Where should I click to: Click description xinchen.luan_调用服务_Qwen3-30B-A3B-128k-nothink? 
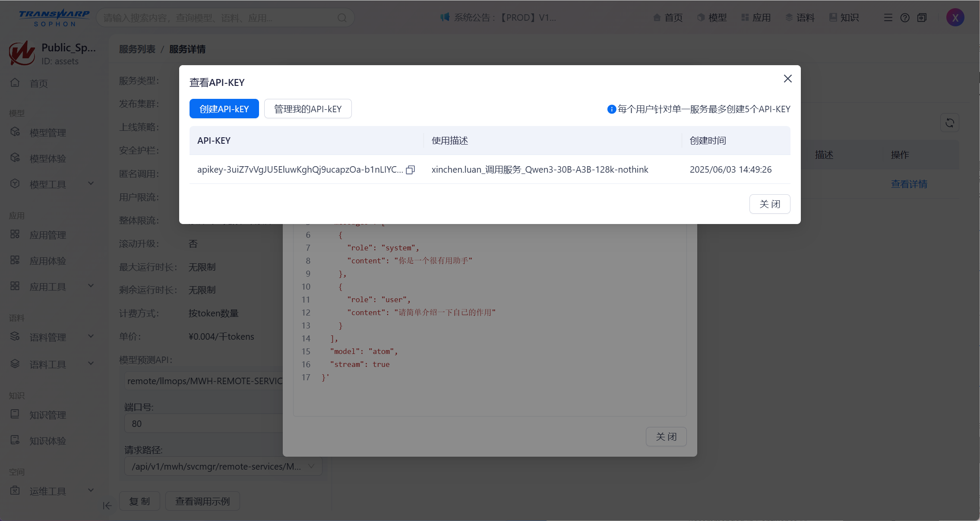point(540,170)
